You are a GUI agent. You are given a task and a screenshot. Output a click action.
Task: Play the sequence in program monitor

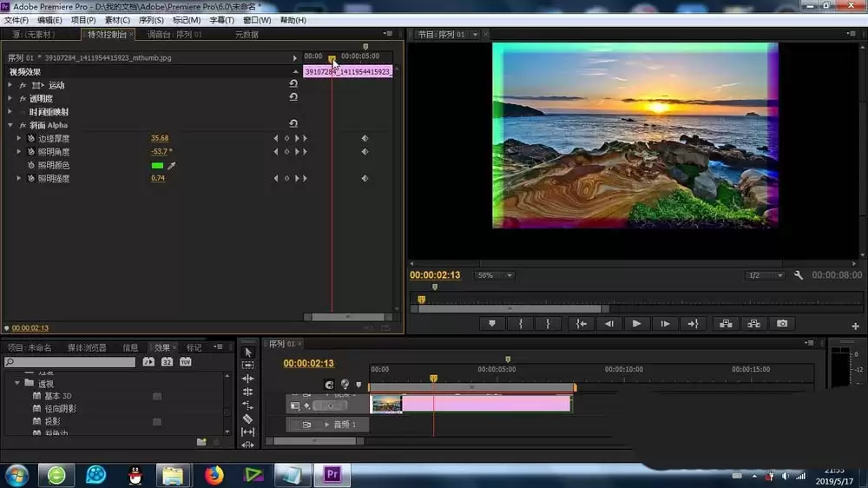point(636,324)
